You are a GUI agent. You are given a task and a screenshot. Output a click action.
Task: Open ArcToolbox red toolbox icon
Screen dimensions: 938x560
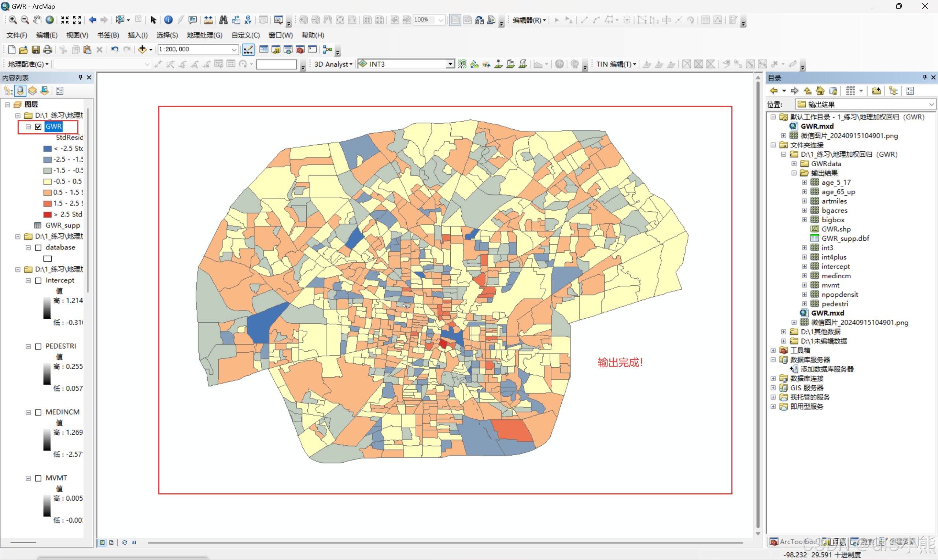pos(300,49)
